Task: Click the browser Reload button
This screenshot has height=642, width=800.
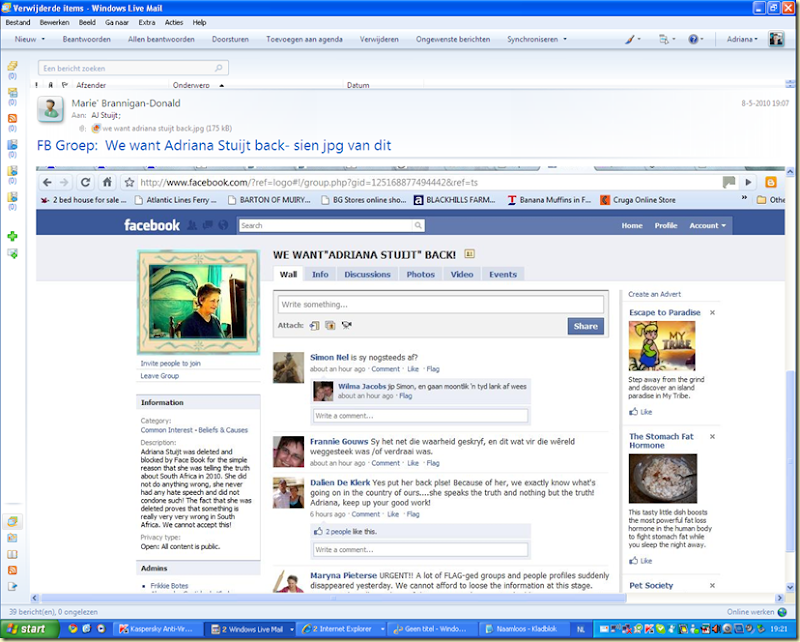Action: tap(85, 182)
